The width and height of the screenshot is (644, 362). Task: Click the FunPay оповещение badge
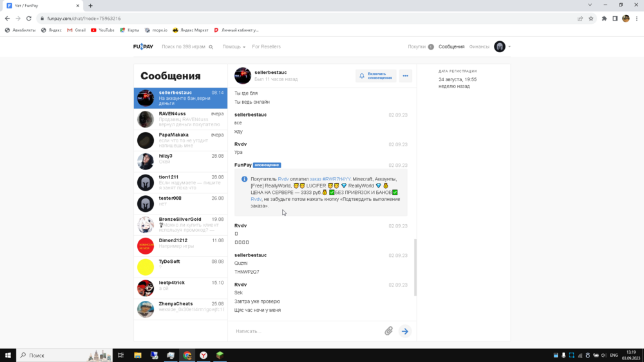tap(267, 165)
